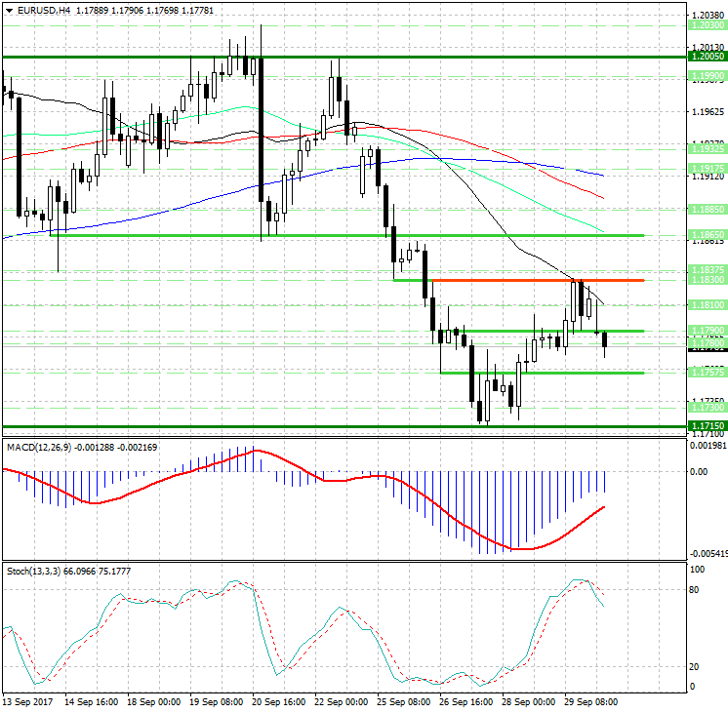Click the 19 Sep 08:00 time label
728x713 pixels.
coord(216,702)
